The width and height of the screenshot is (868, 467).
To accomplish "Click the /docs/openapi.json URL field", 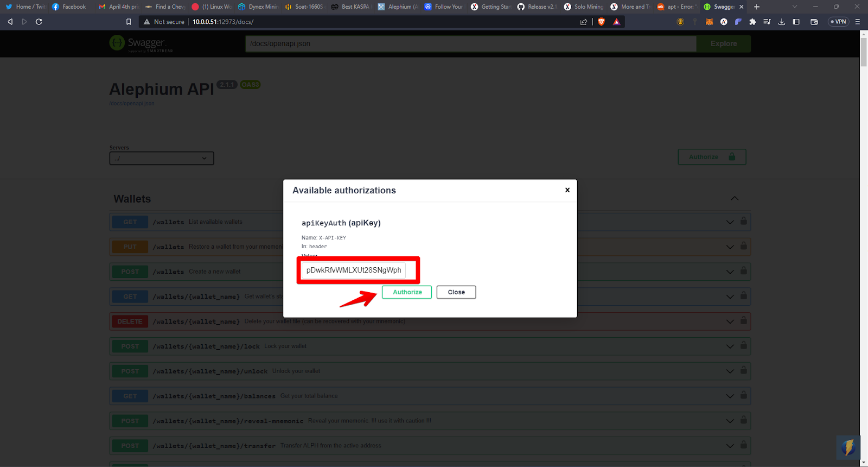I will (x=470, y=43).
